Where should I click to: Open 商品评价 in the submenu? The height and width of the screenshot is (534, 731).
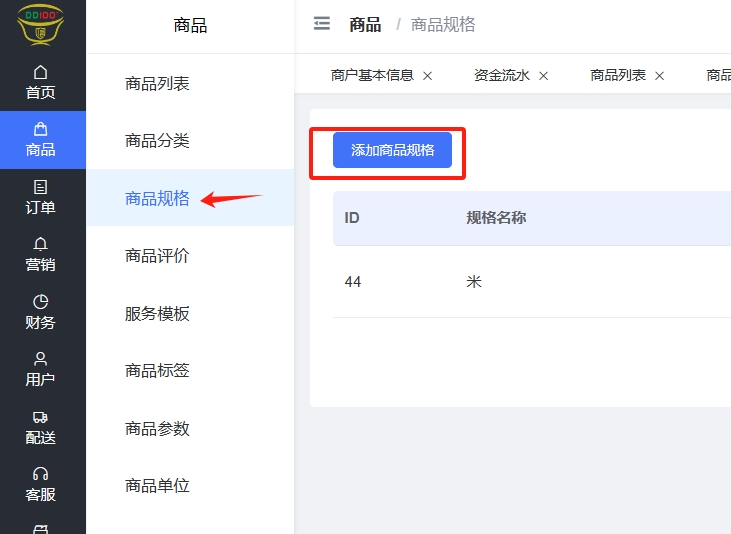tap(157, 256)
